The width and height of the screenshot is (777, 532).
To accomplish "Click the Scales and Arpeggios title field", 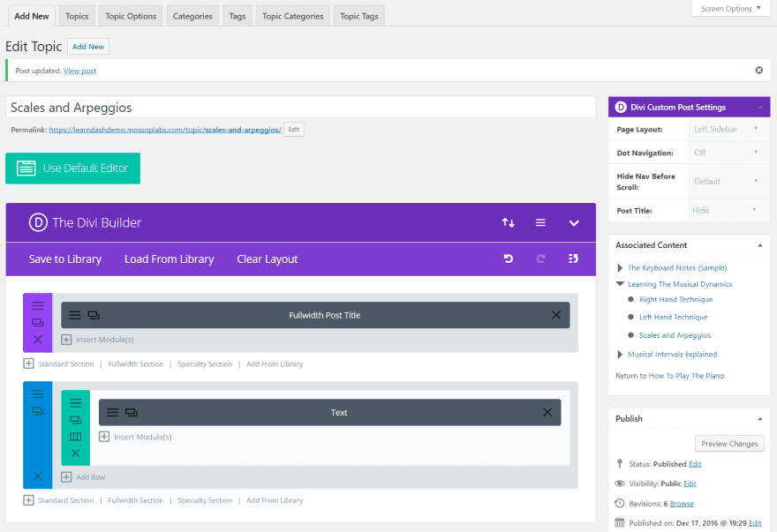I will click(300, 108).
